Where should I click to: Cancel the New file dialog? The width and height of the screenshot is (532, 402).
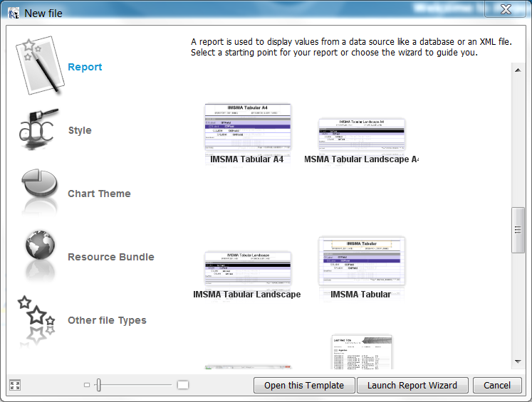click(x=496, y=385)
